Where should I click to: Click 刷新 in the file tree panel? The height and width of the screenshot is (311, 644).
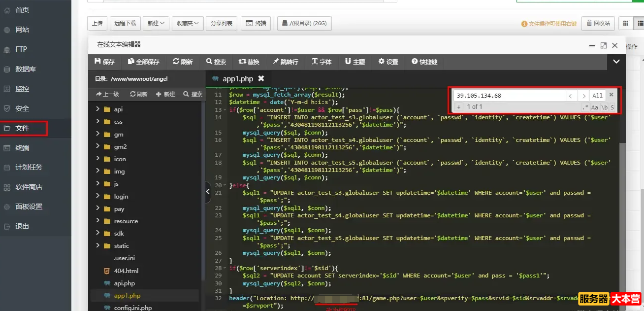point(139,94)
